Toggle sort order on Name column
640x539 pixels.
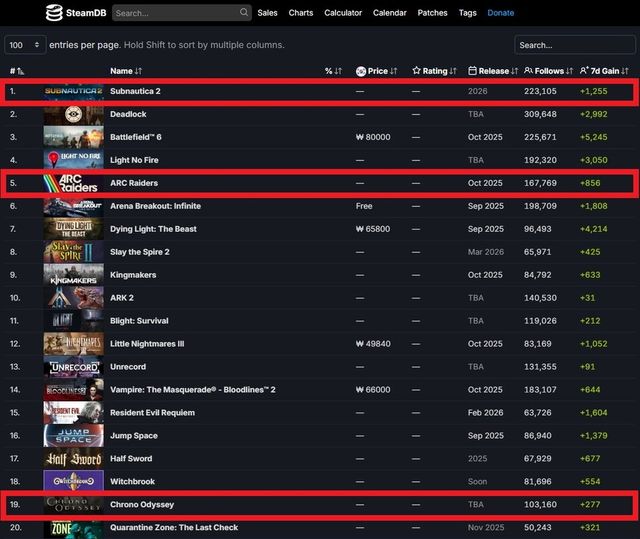click(126, 71)
